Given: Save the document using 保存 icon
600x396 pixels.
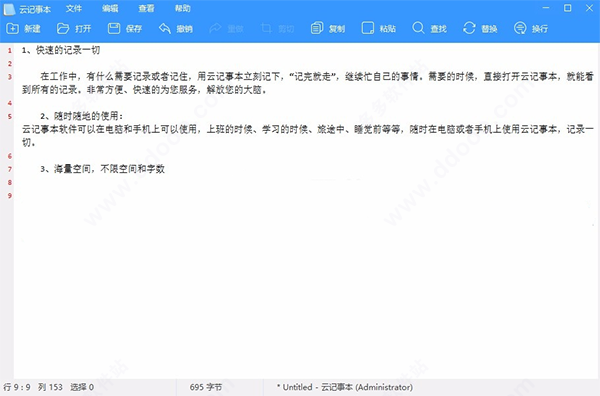Looking at the screenshot, I should tap(114, 28).
